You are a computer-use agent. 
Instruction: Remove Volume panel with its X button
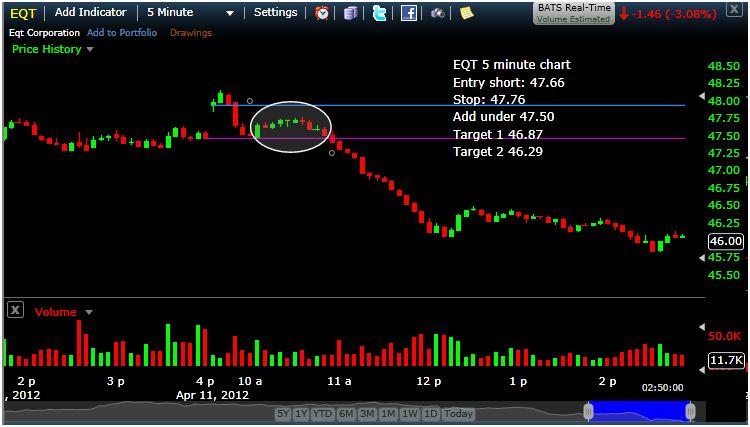point(15,310)
